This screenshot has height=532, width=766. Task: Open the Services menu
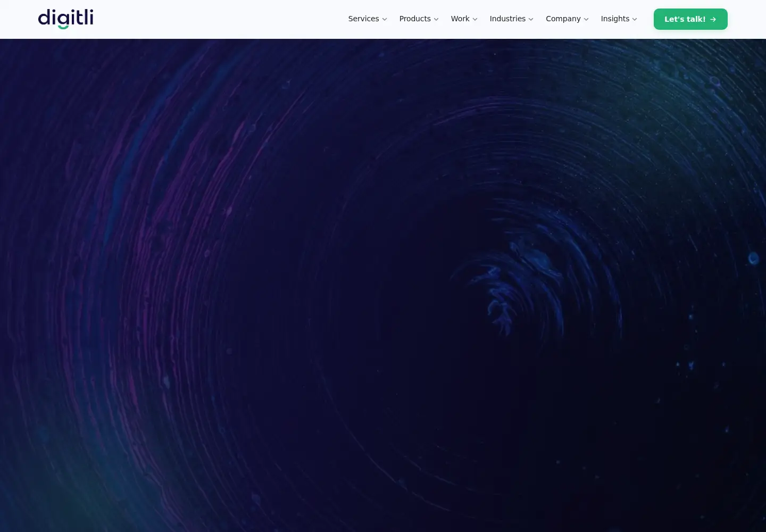(x=368, y=19)
